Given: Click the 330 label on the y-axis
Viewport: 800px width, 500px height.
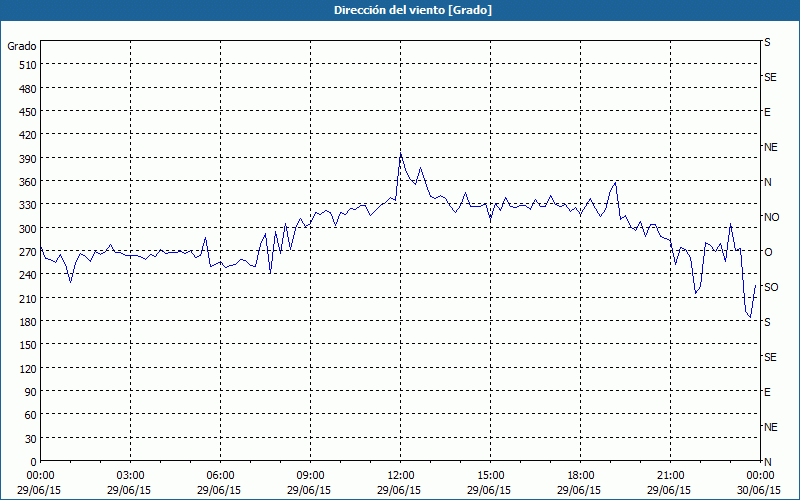Looking at the screenshot, I should click(x=28, y=206).
